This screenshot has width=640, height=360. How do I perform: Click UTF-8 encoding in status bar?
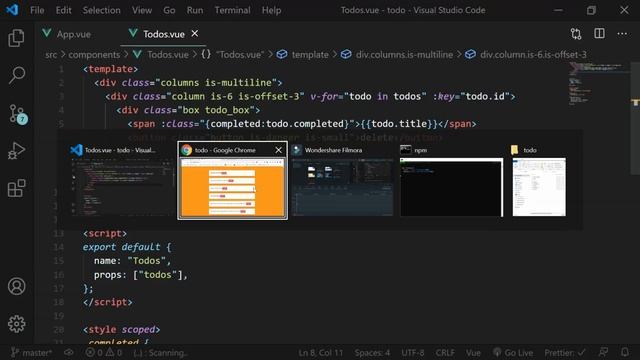point(413,353)
